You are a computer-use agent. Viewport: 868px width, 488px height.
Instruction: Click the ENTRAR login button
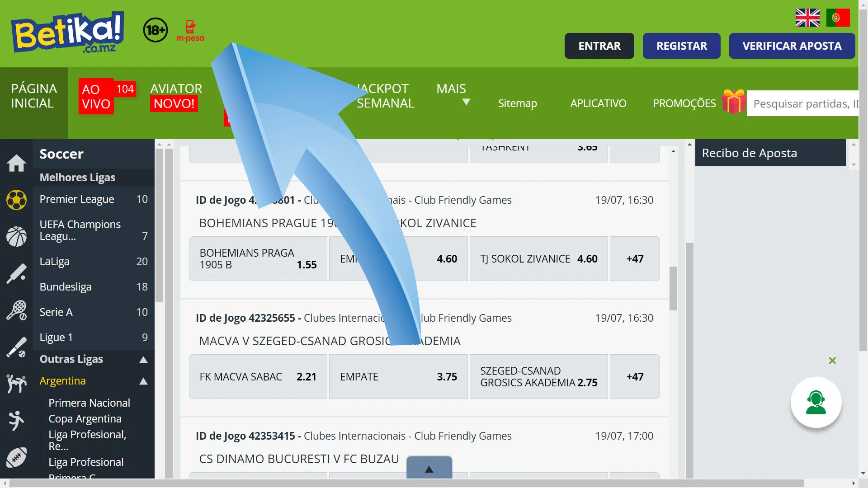[x=599, y=46]
